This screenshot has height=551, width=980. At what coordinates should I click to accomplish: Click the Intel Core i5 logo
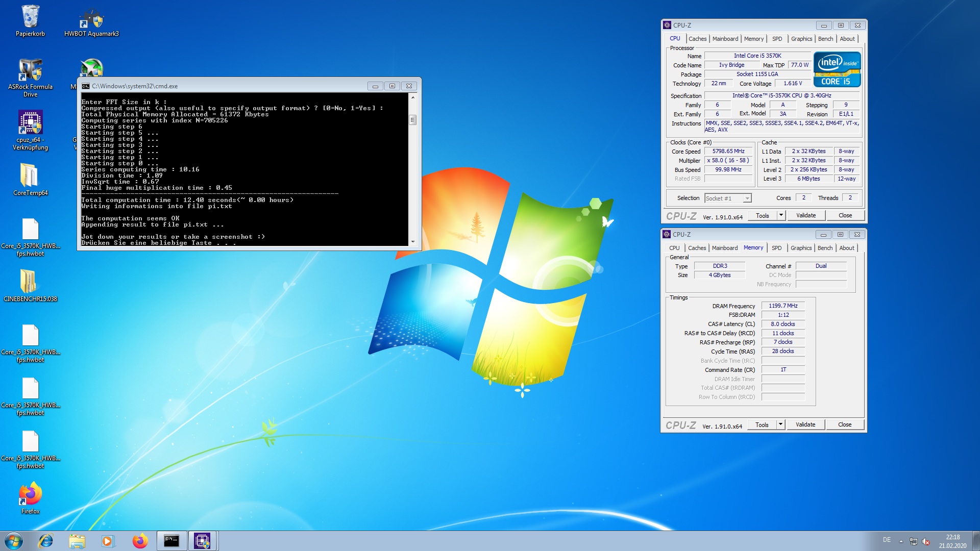tap(837, 69)
